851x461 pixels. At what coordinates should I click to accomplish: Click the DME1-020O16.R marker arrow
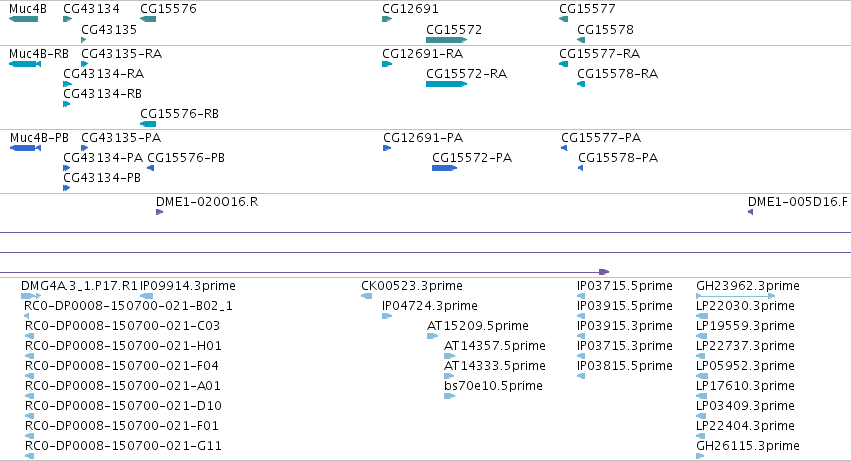[x=160, y=212]
